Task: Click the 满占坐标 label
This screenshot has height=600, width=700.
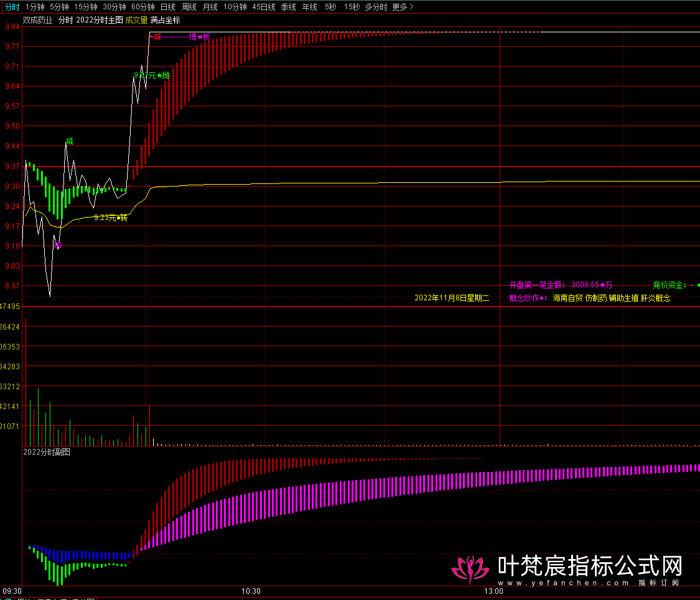Action: [165, 20]
